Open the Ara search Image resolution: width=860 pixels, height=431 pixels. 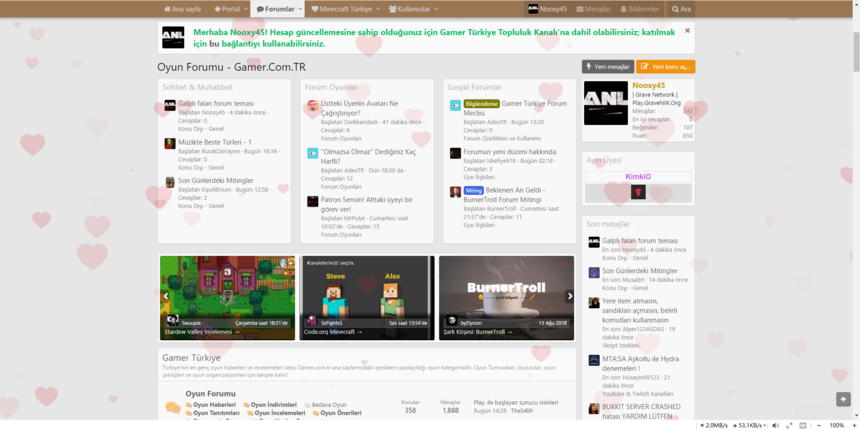(681, 9)
